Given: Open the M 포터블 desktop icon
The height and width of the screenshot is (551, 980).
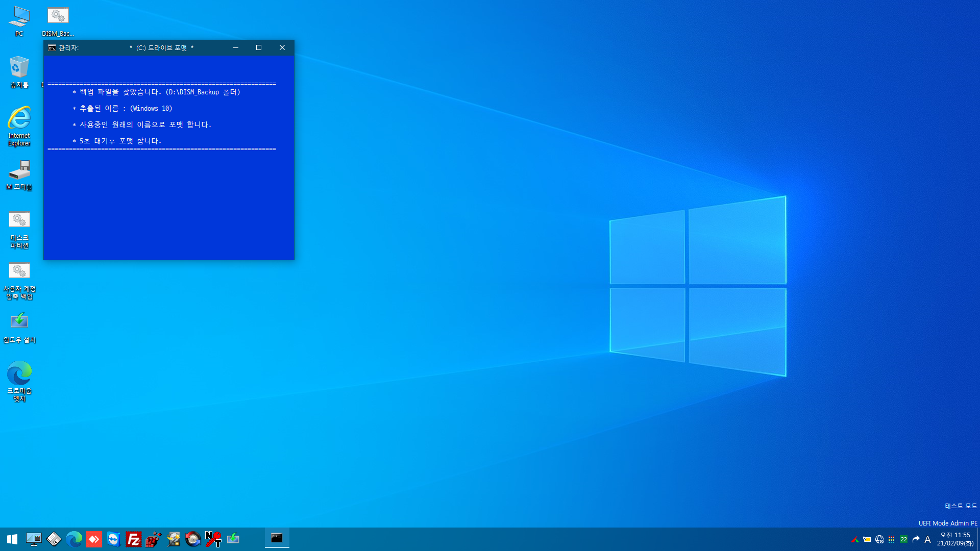Looking at the screenshot, I should click(19, 175).
